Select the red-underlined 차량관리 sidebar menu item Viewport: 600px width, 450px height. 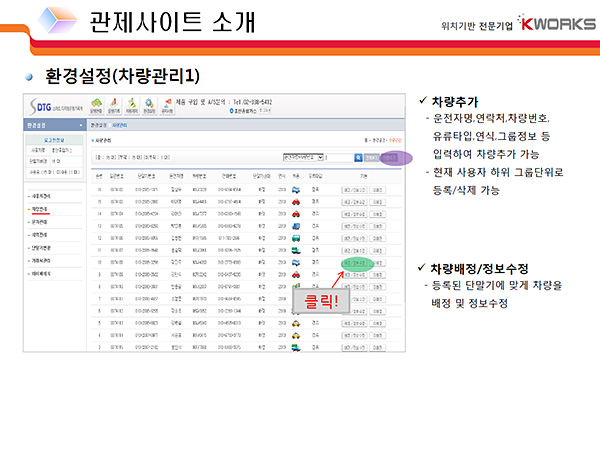tap(39, 209)
